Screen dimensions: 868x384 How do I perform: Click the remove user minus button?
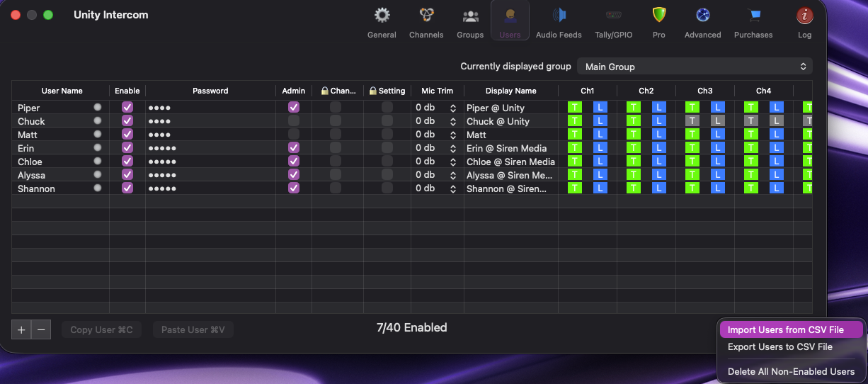tap(41, 329)
